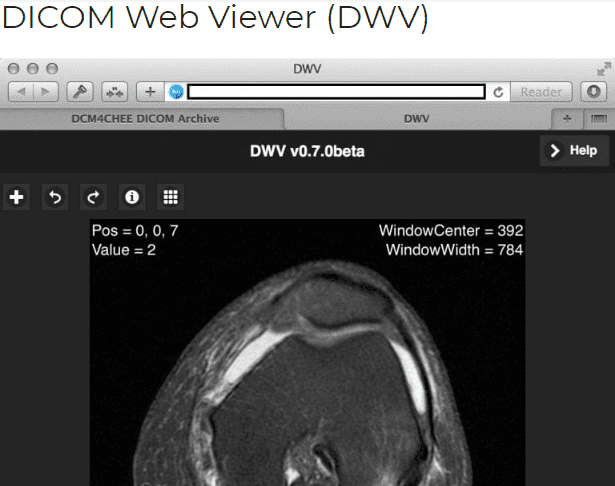Click the add bookmark plus button
The width and height of the screenshot is (615, 486).
pyautogui.click(x=150, y=92)
